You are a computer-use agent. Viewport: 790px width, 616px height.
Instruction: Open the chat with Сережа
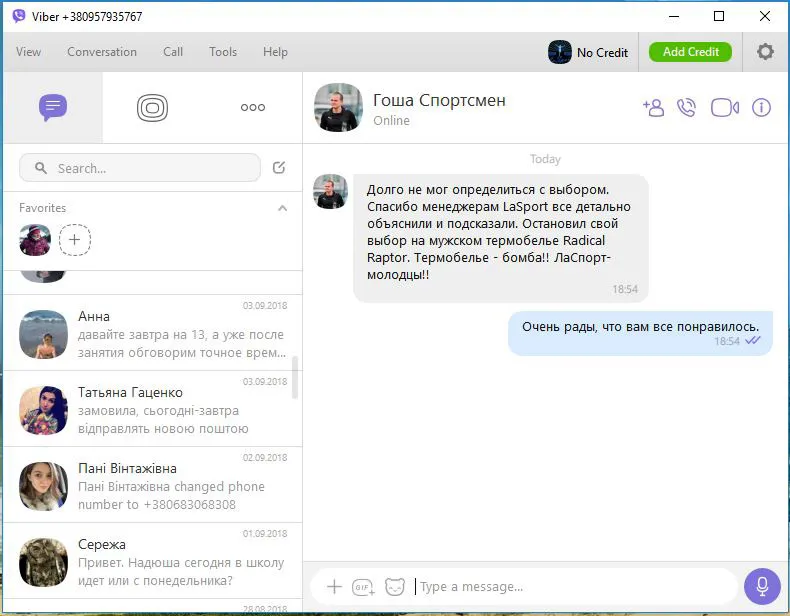point(153,561)
